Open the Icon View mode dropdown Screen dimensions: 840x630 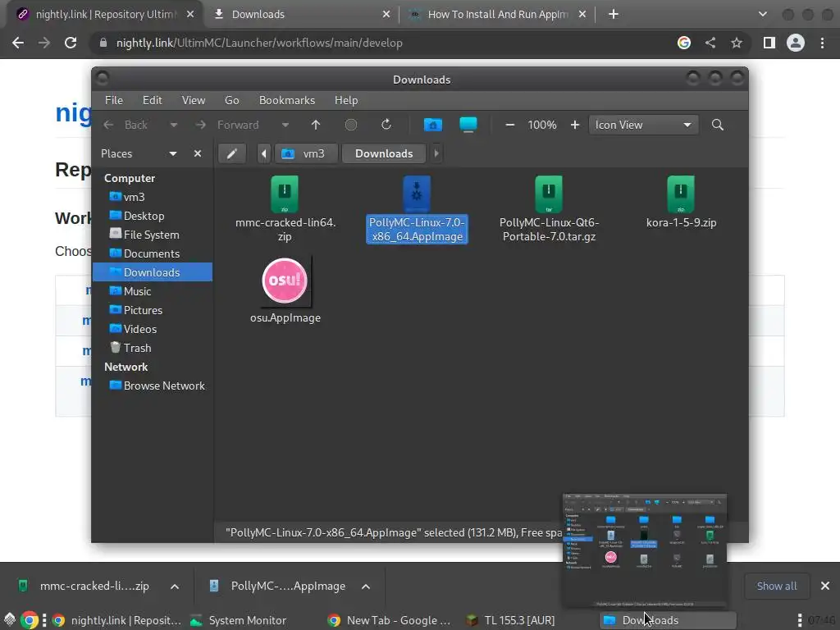coord(643,125)
